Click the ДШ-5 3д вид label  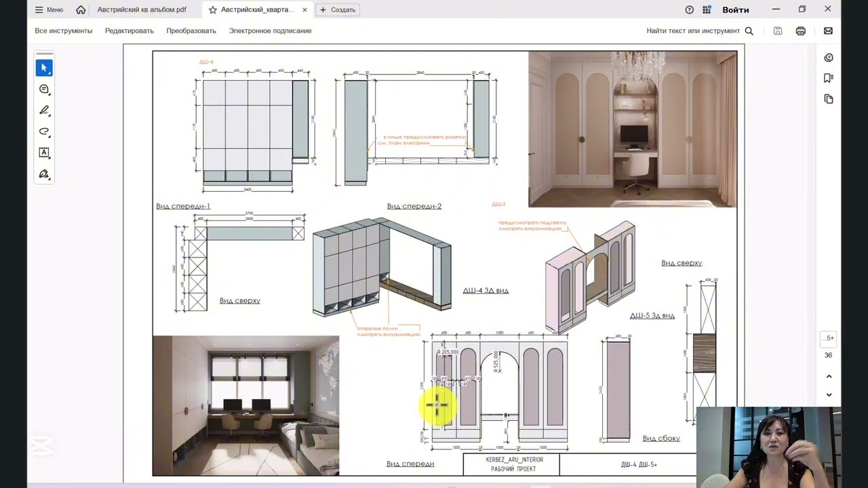(x=652, y=315)
